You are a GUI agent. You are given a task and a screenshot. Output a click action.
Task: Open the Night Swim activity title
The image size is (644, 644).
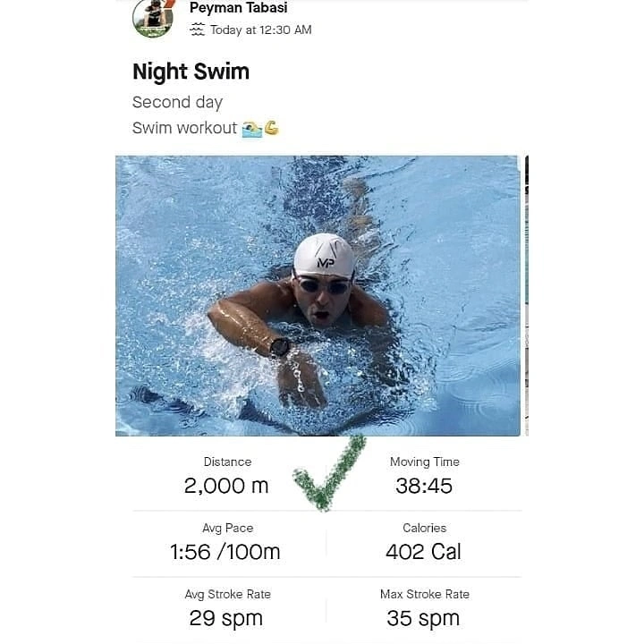point(191,72)
